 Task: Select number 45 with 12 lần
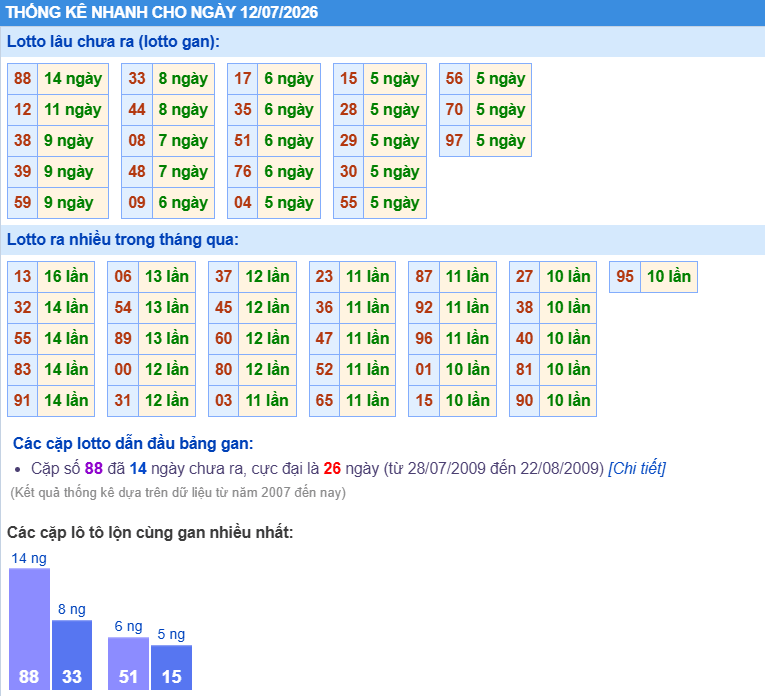click(x=223, y=308)
